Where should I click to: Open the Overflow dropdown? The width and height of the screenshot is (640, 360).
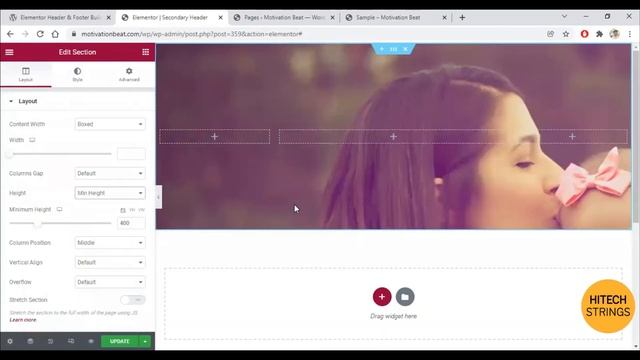pyautogui.click(x=110, y=282)
